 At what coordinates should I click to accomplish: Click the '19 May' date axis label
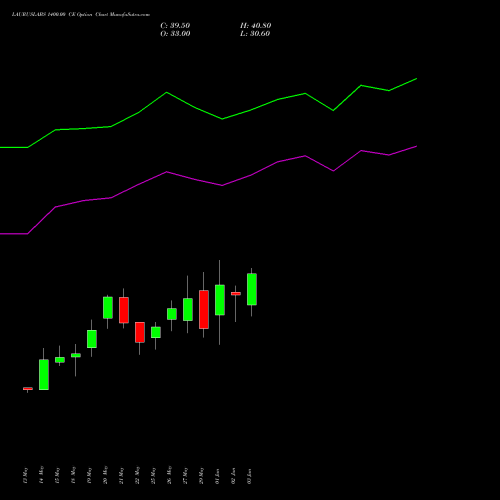click(x=89, y=475)
